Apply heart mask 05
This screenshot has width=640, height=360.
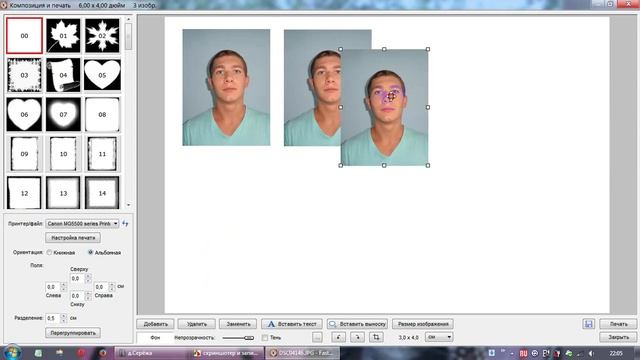[102, 75]
